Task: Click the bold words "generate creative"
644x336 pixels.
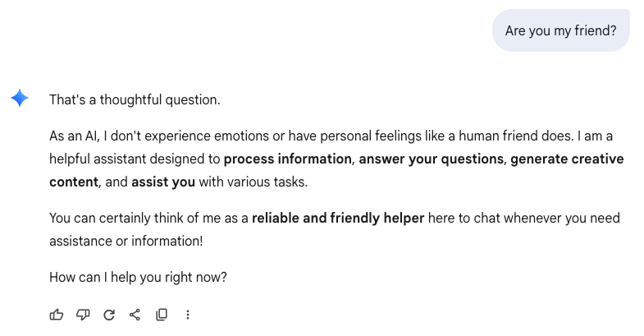Action: click(566, 159)
